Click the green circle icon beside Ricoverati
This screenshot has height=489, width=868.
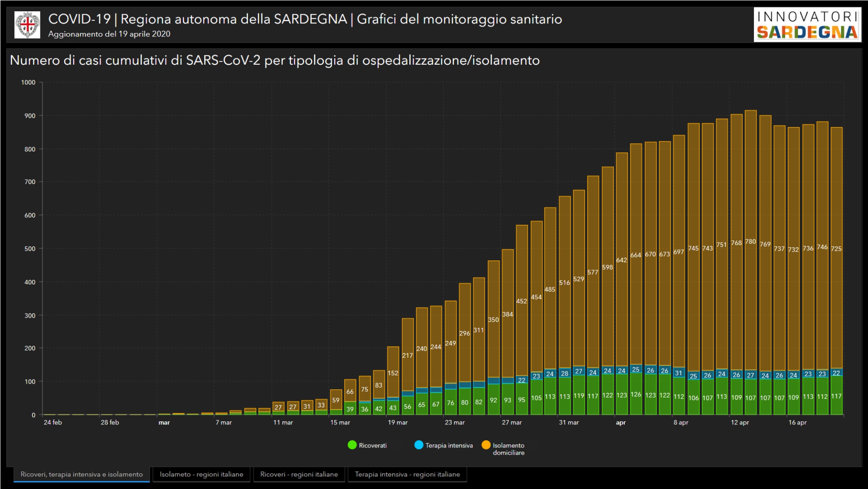(352, 445)
